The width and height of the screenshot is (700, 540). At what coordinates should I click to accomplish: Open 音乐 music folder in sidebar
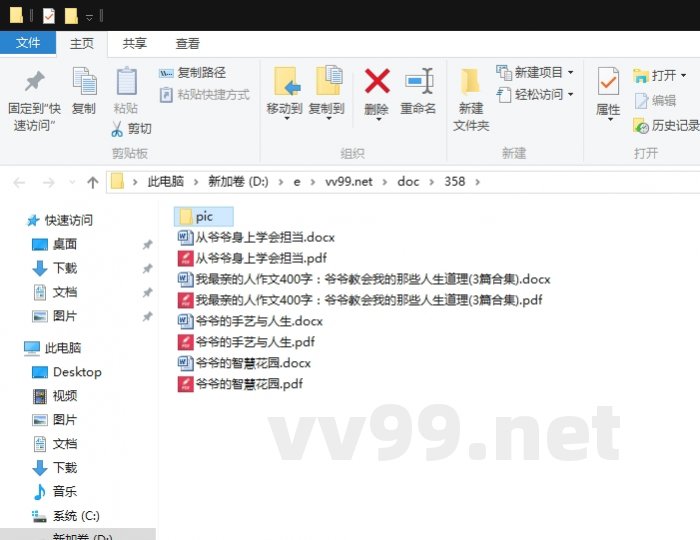(x=65, y=492)
